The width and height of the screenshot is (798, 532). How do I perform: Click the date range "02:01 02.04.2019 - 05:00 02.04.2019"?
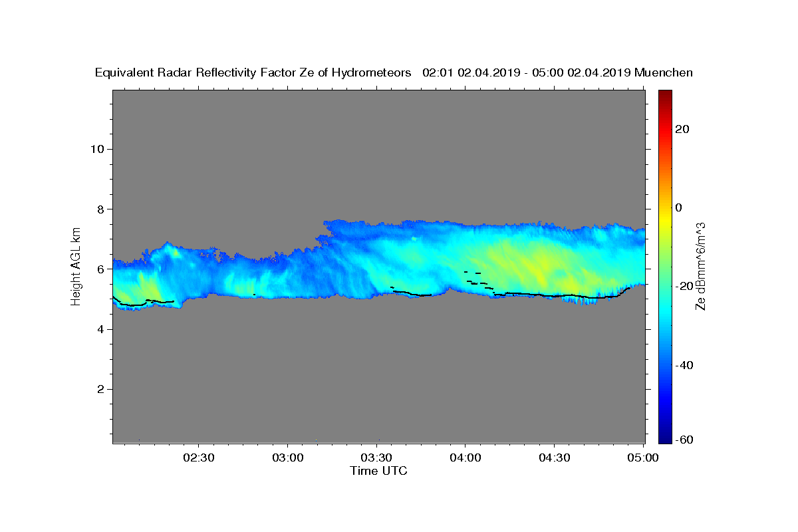tap(527, 73)
